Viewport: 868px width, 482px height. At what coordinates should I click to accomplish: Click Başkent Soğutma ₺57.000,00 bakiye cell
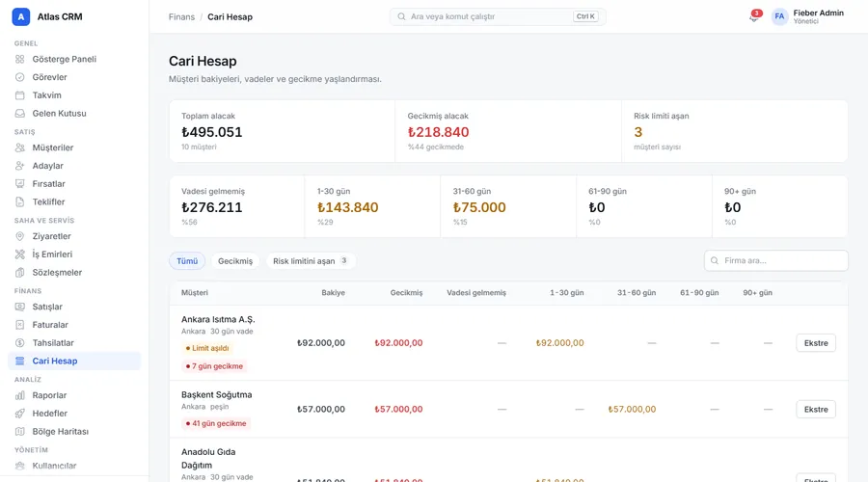click(x=321, y=410)
